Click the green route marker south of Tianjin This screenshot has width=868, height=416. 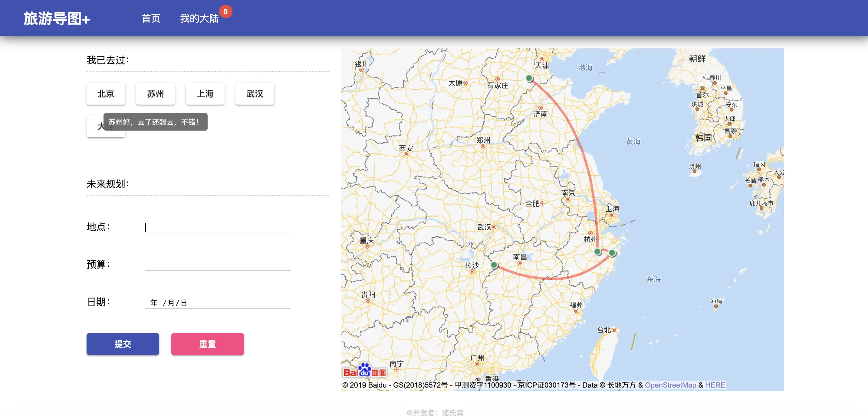[529, 78]
